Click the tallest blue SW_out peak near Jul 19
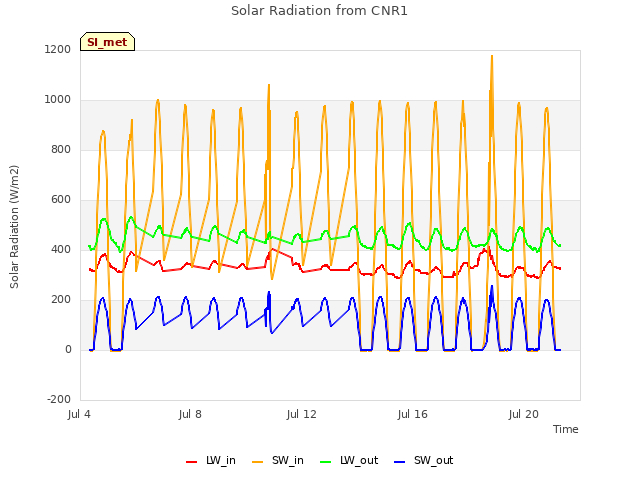Viewport: 640px width, 480px height. coord(492,287)
